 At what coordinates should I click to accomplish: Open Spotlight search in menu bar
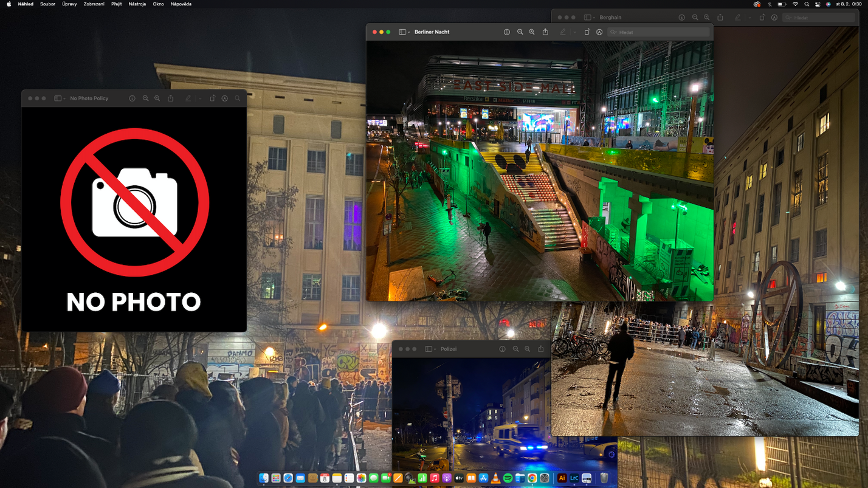click(807, 4)
